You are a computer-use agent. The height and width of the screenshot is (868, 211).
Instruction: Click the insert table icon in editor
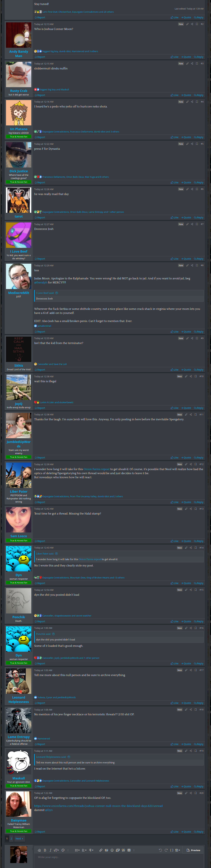(129, 850)
